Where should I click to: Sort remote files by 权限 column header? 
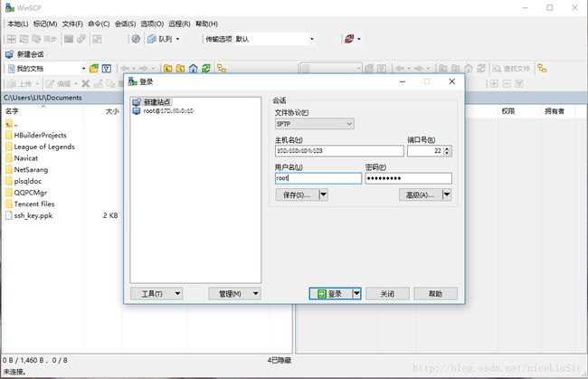pyautogui.click(x=508, y=111)
